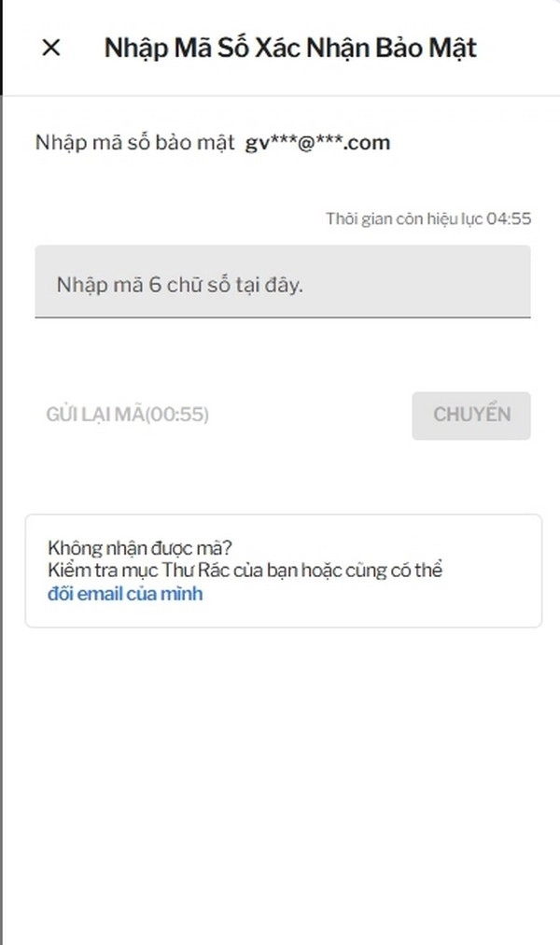Click the "Nhập mã 6 chữ số" placeholder

[x=179, y=285]
